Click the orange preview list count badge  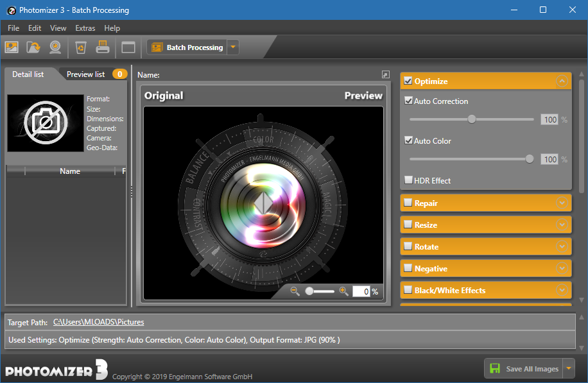tap(119, 74)
